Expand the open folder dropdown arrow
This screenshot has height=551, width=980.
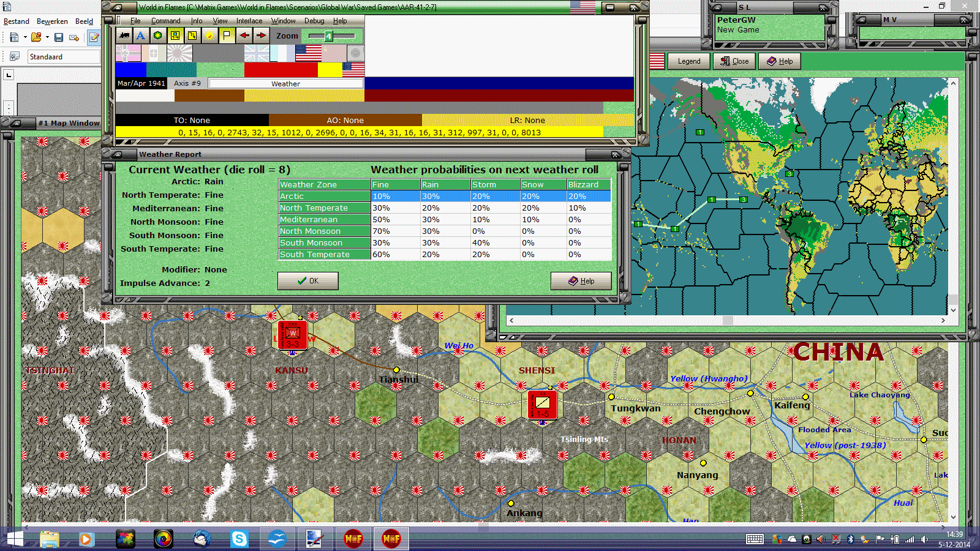point(47,37)
